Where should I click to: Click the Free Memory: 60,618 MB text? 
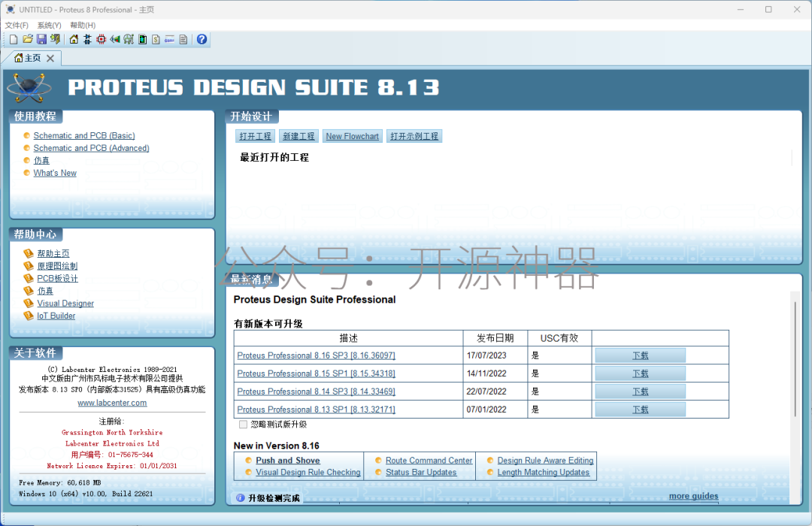coord(60,482)
